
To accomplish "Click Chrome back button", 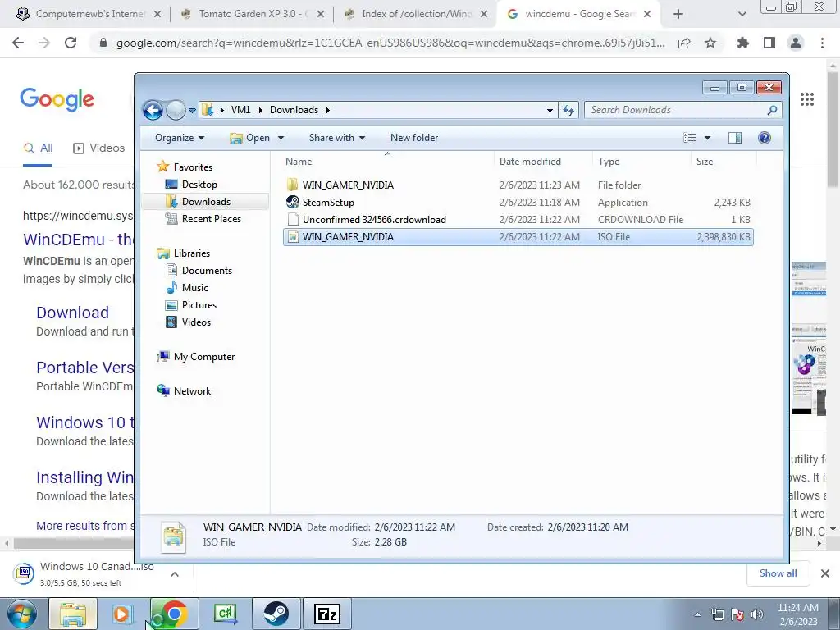I will pos(18,43).
